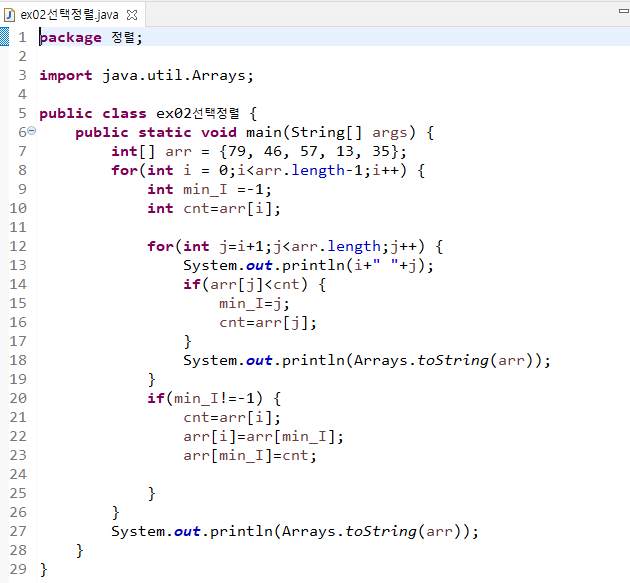The height and width of the screenshot is (583, 630).
Task: Collapse the main method fold on line 6
Action: (31, 131)
